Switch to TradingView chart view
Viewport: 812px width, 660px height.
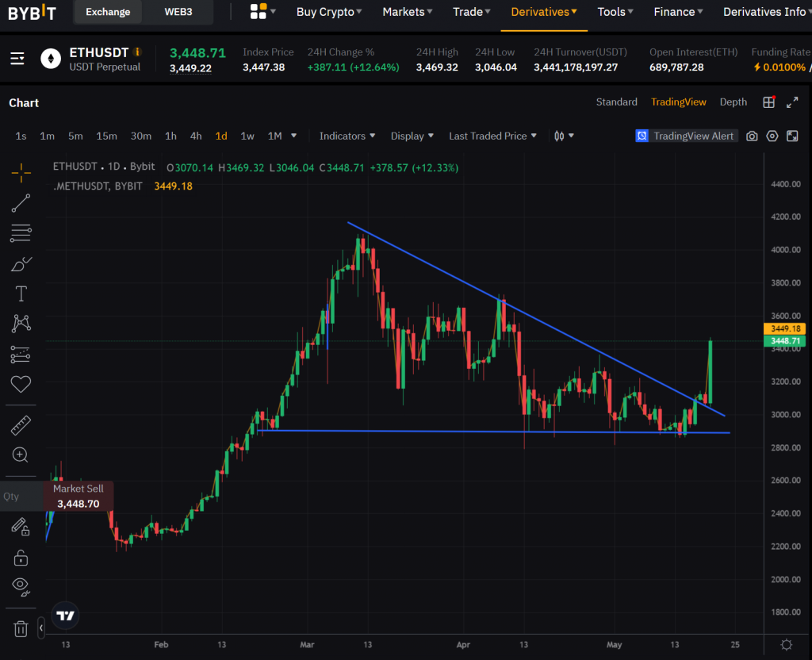pyautogui.click(x=679, y=102)
